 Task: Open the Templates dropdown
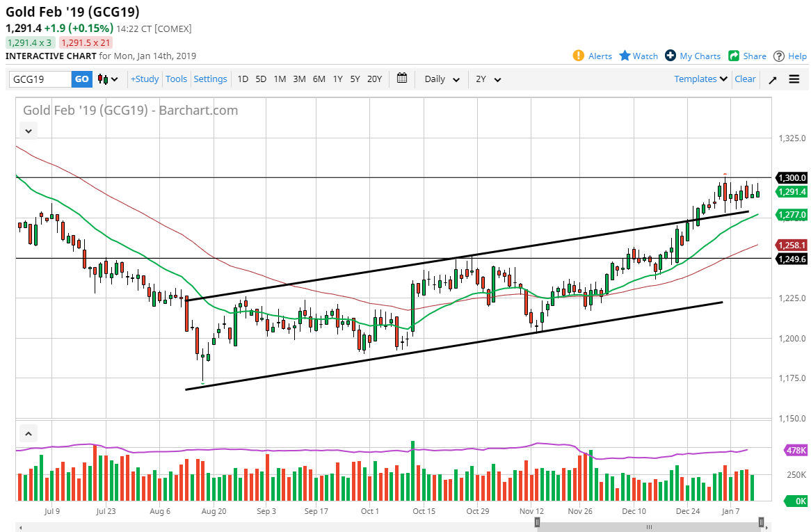tap(700, 79)
